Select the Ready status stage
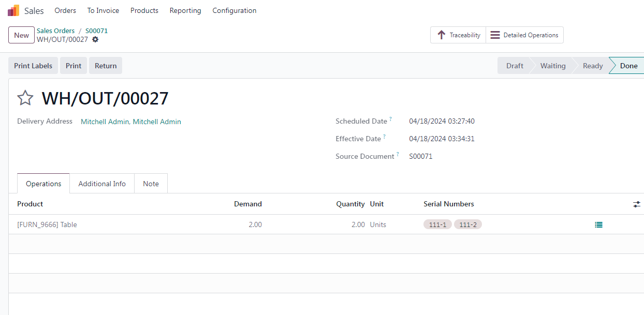 tap(593, 66)
